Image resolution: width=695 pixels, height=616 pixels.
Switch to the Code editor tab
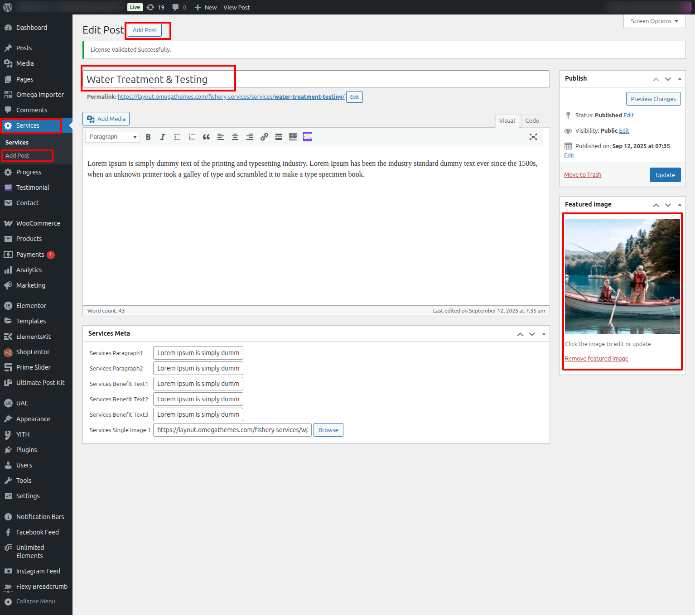(532, 120)
